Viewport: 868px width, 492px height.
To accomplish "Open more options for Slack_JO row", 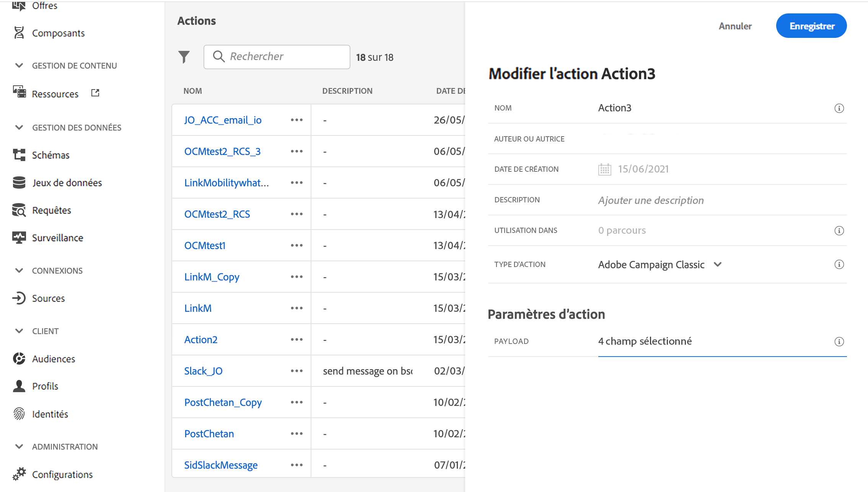I will point(296,371).
